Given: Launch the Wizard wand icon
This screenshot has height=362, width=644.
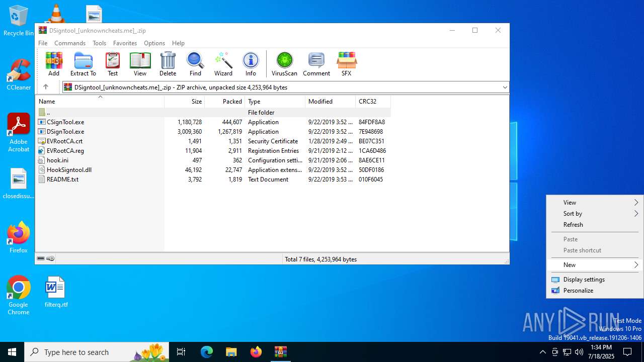Looking at the screenshot, I should 223,64.
